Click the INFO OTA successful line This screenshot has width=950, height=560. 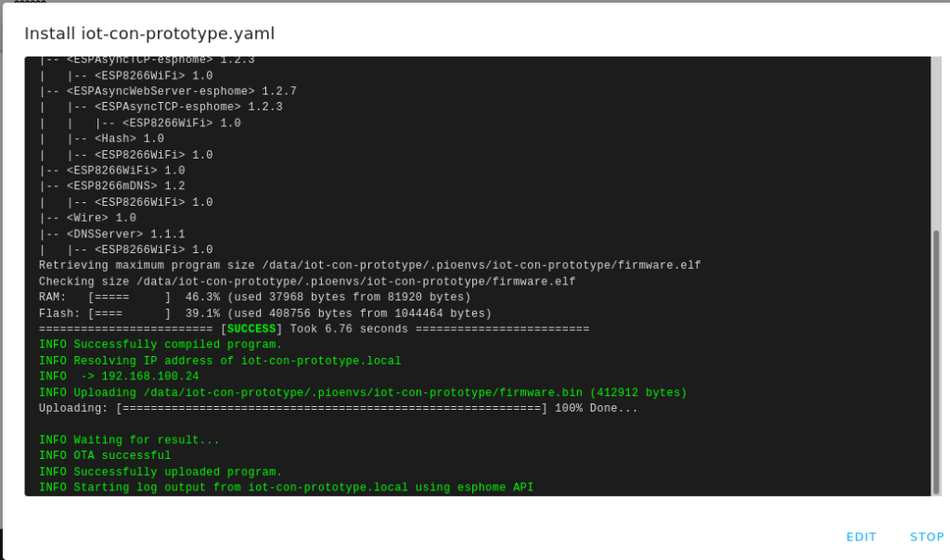(105, 455)
